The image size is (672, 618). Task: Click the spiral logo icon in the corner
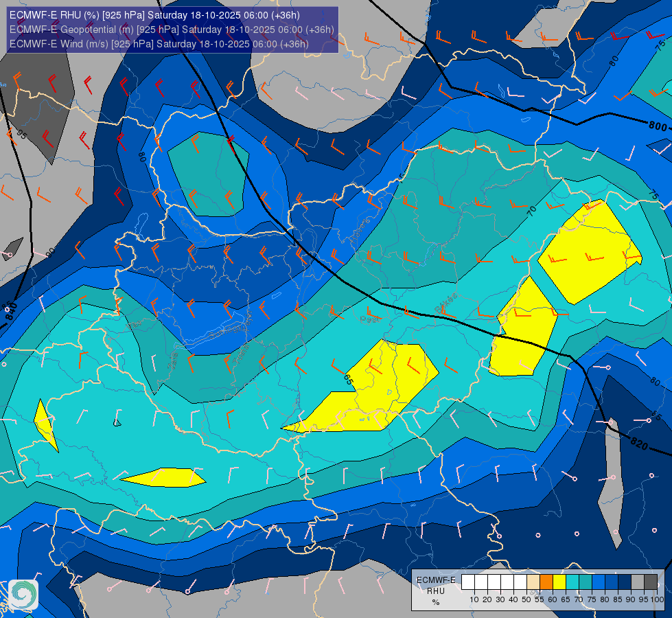[x=23, y=595]
